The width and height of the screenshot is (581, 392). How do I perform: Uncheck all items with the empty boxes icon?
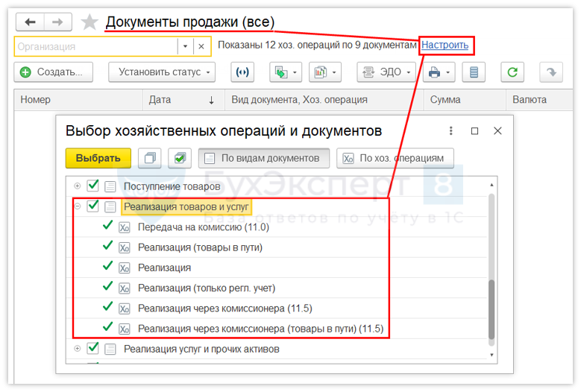[x=150, y=158]
